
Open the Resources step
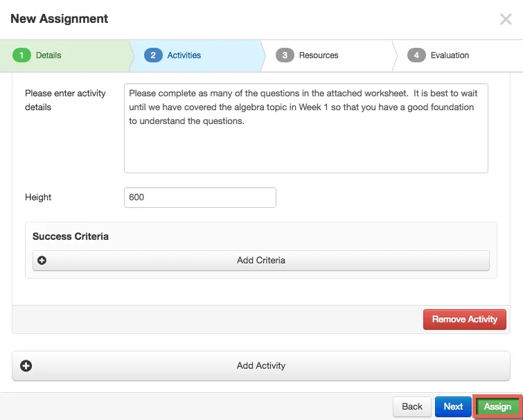328,55
